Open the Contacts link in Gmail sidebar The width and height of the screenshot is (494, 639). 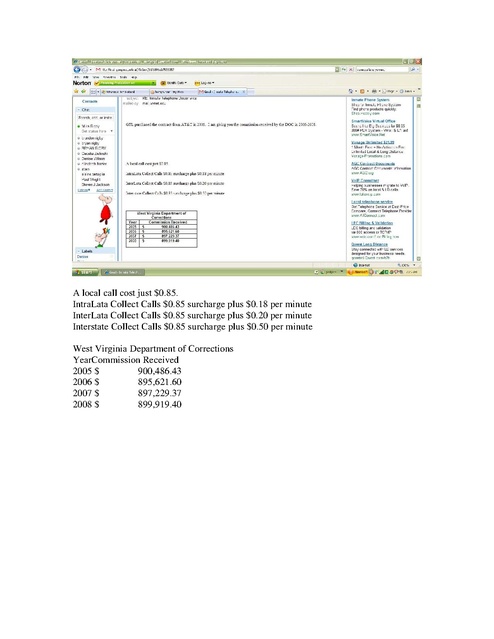coord(90,101)
